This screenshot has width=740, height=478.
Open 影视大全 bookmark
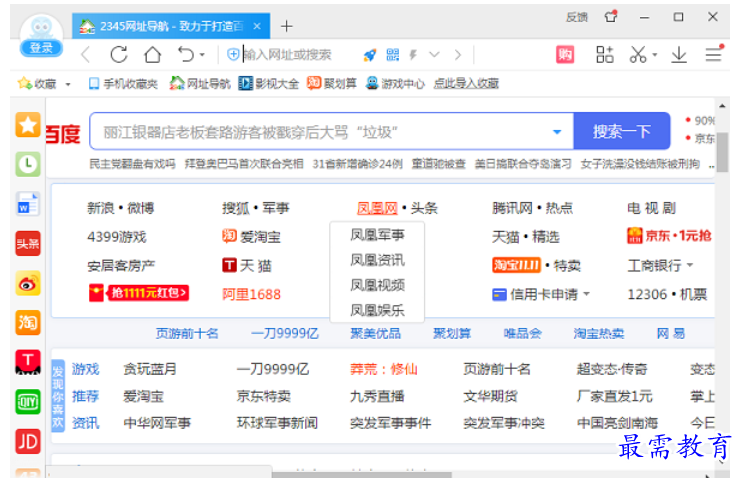click(269, 84)
